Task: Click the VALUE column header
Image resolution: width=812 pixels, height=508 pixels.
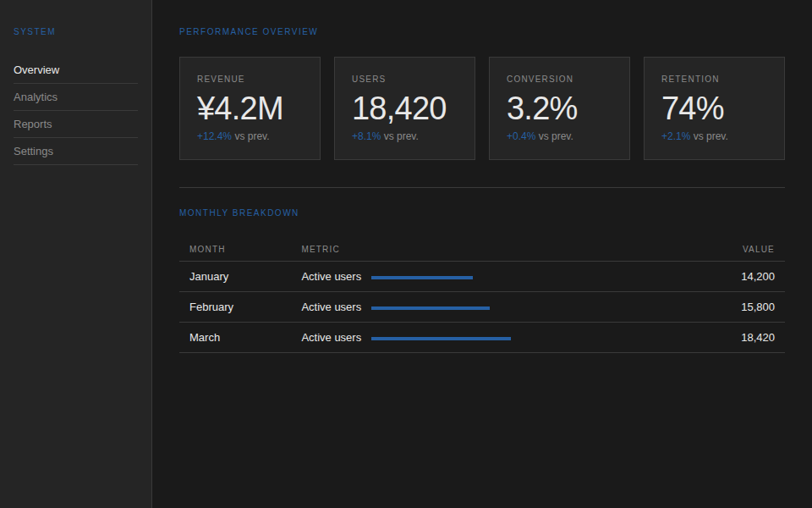Action: [758, 249]
